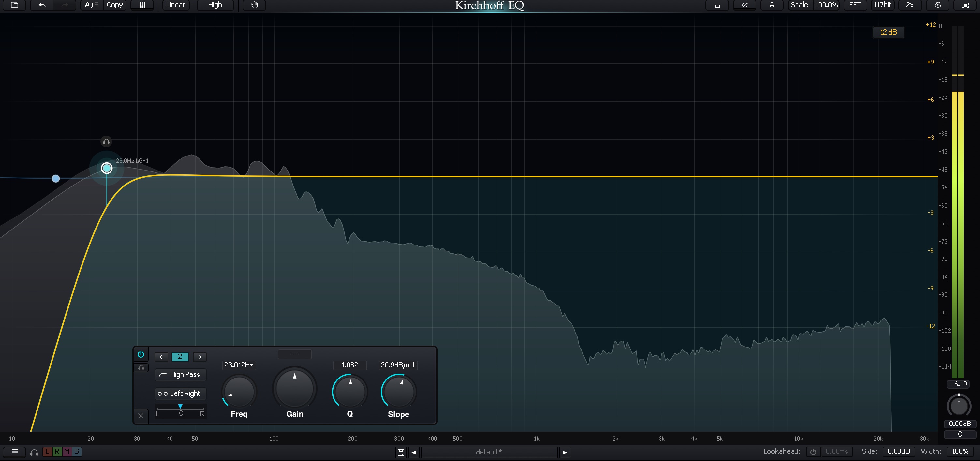This screenshot has height=461, width=980.
Task: Toggle the phase invert icon
Action: pos(745,5)
